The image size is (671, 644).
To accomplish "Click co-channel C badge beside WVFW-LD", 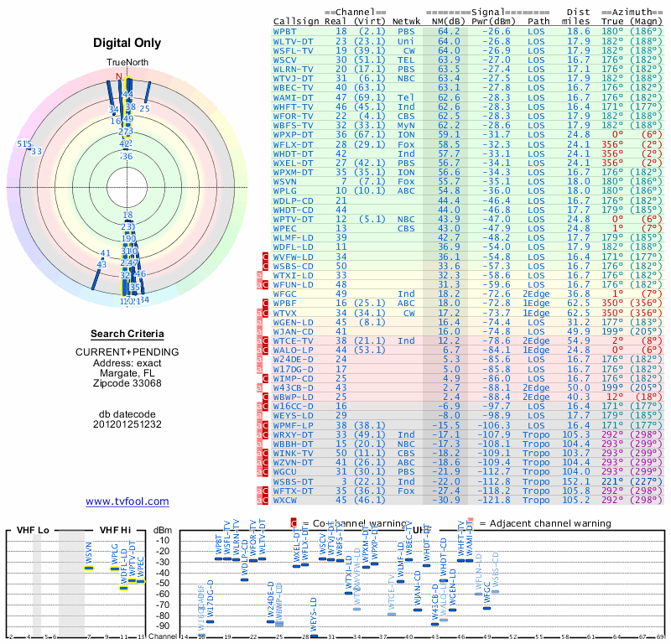I will coord(265,257).
